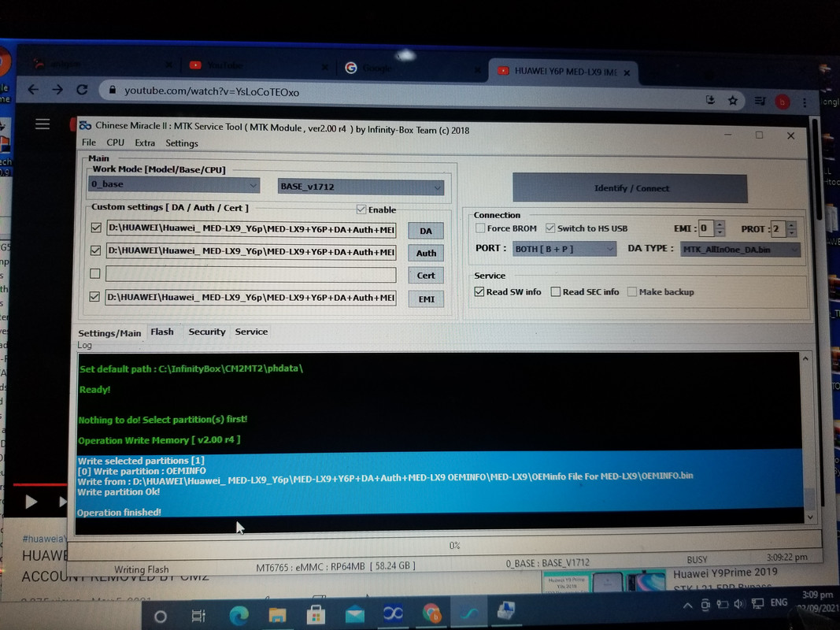This screenshot has width=840, height=630.
Task: Open Microsoft Edge from taskbar
Action: (x=239, y=616)
